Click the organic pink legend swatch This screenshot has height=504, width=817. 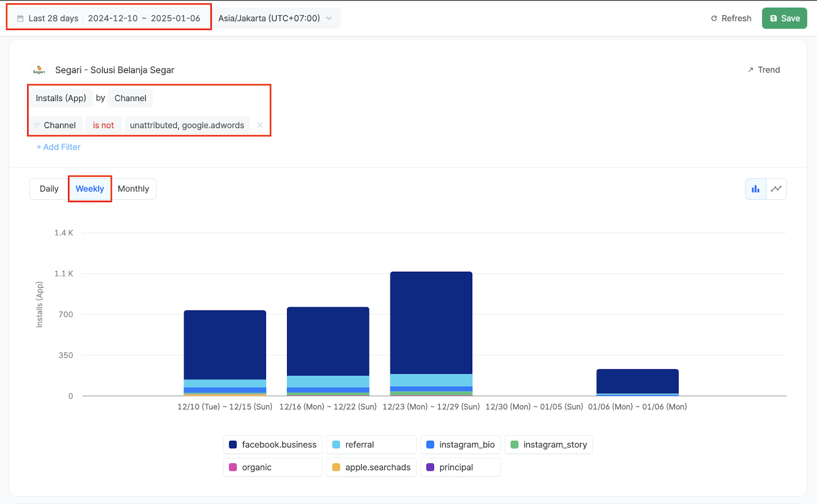(233, 467)
